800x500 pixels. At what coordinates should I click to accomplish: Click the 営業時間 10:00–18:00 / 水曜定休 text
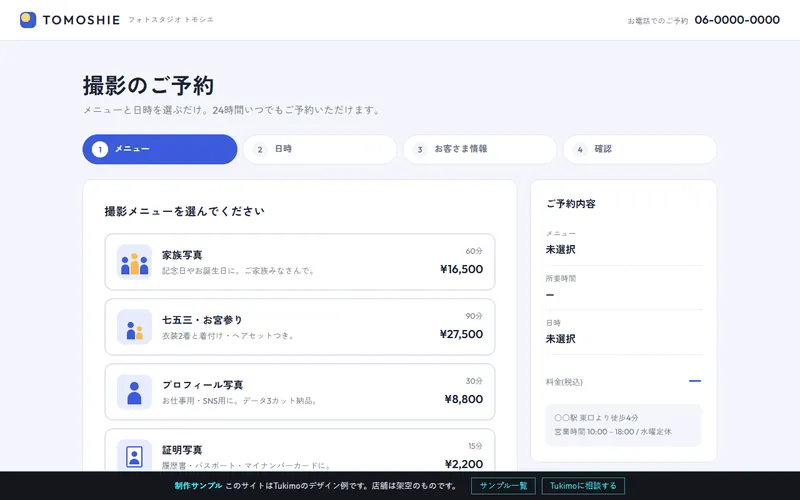[x=613, y=432]
